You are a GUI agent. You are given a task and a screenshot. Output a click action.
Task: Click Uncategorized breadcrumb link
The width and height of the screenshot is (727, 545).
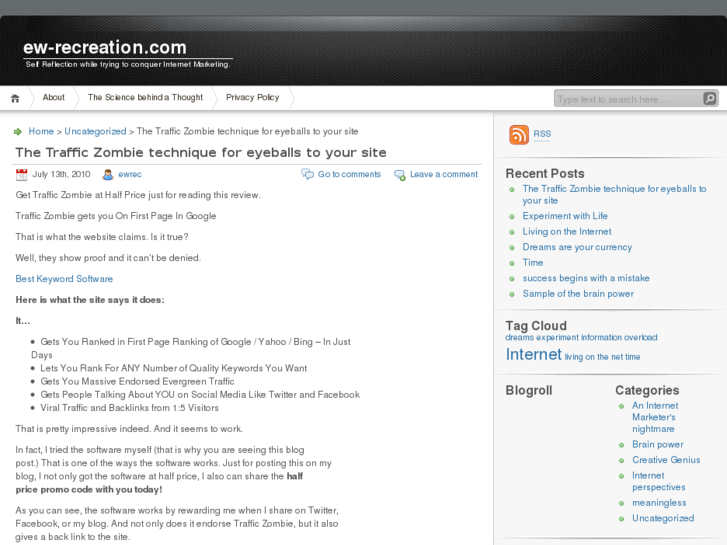pyautogui.click(x=95, y=131)
